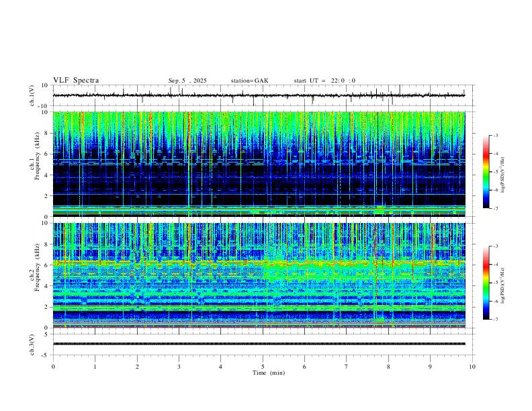This screenshot has height=411, width=532.
Task: Click the "Time (min)" axis title
Action: [x=269, y=373]
